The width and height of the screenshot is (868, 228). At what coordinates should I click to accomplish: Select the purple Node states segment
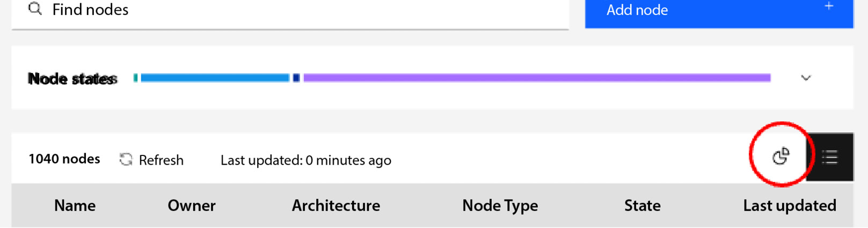tap(537, 78)
